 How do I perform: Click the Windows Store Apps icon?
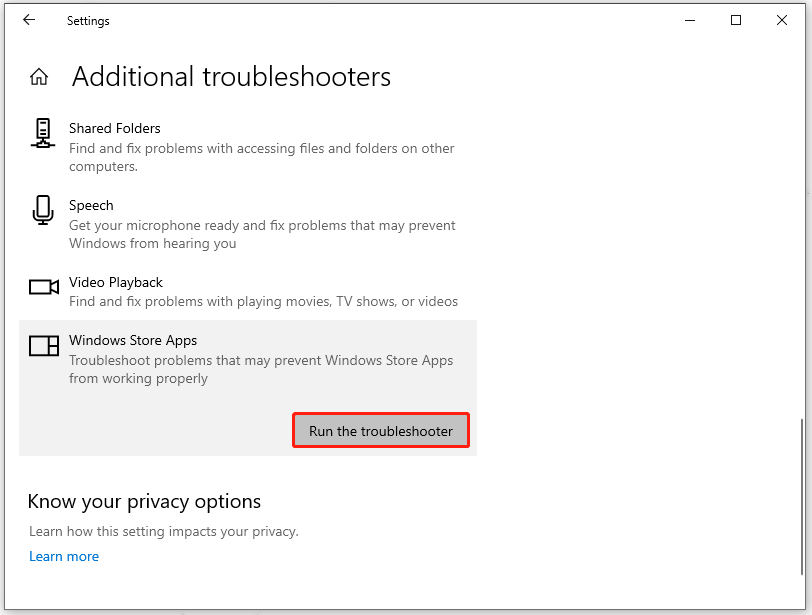point(42,345)
